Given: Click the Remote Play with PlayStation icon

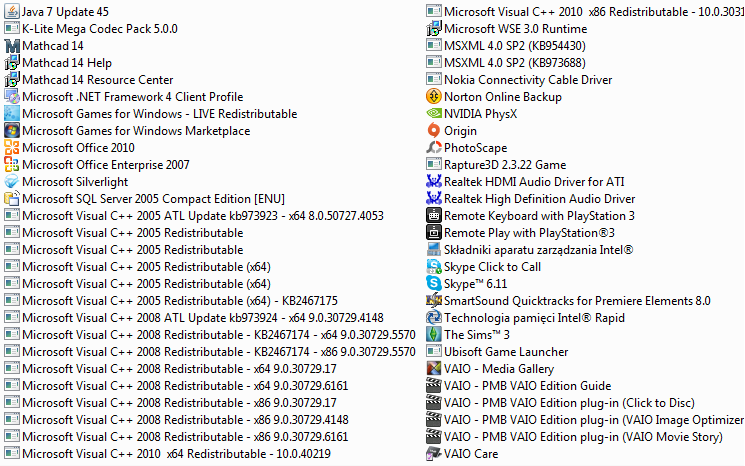Looking at the screenshot, I should point(433,233).
